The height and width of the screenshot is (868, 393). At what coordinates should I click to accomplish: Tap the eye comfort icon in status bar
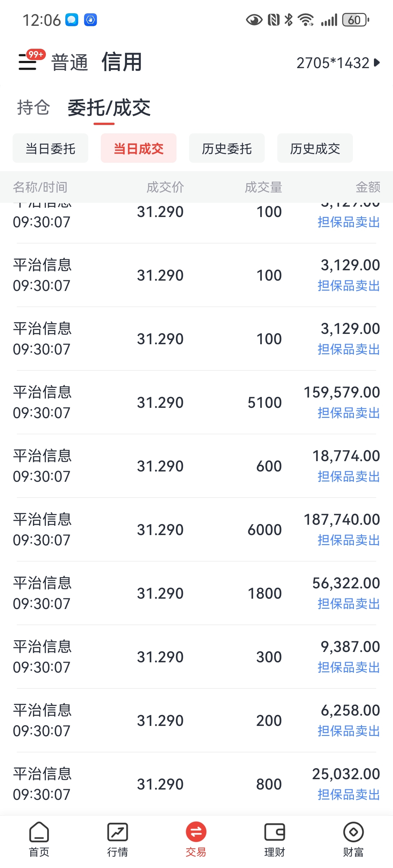[254, 20]
